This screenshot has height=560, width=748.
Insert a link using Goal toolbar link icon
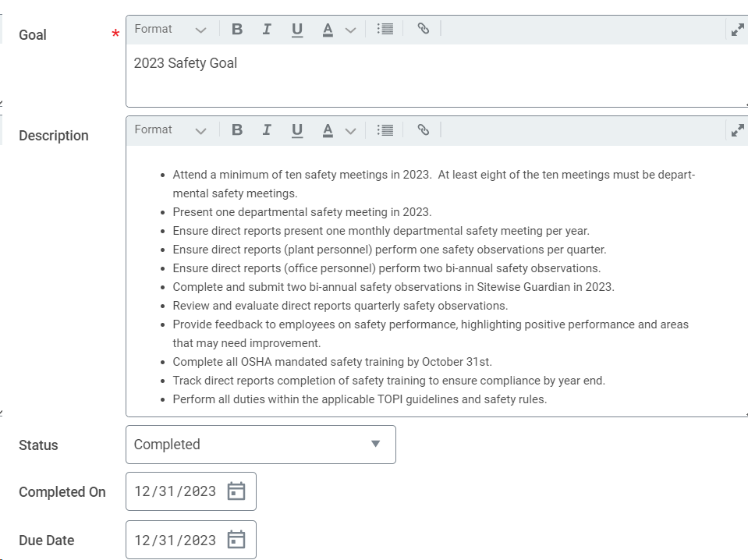423,29
